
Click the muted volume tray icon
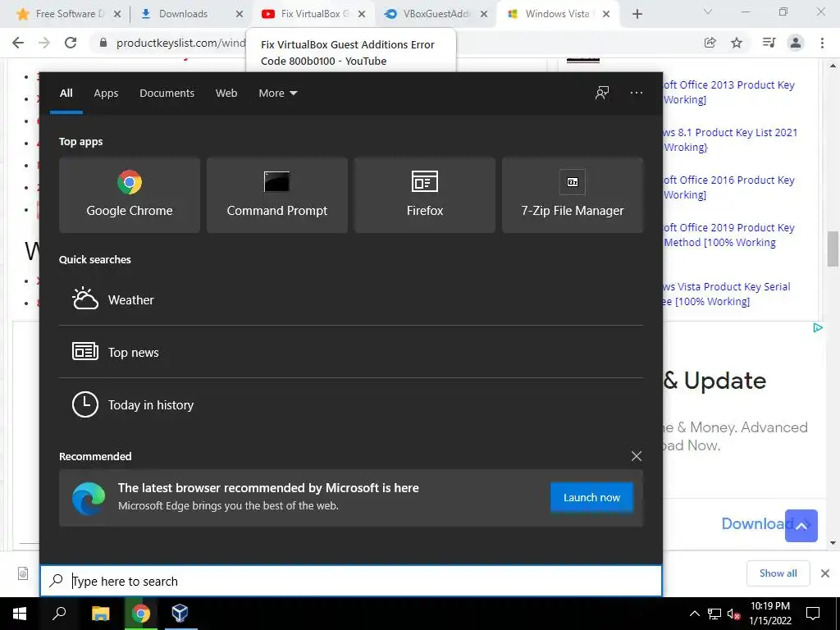(x=733, y=614)
